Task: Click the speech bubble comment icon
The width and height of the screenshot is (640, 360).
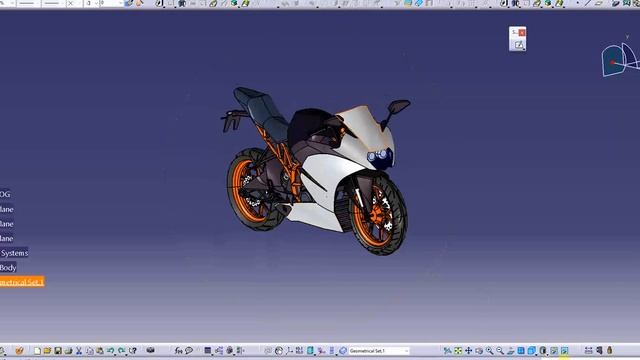Action: (189, 351)
